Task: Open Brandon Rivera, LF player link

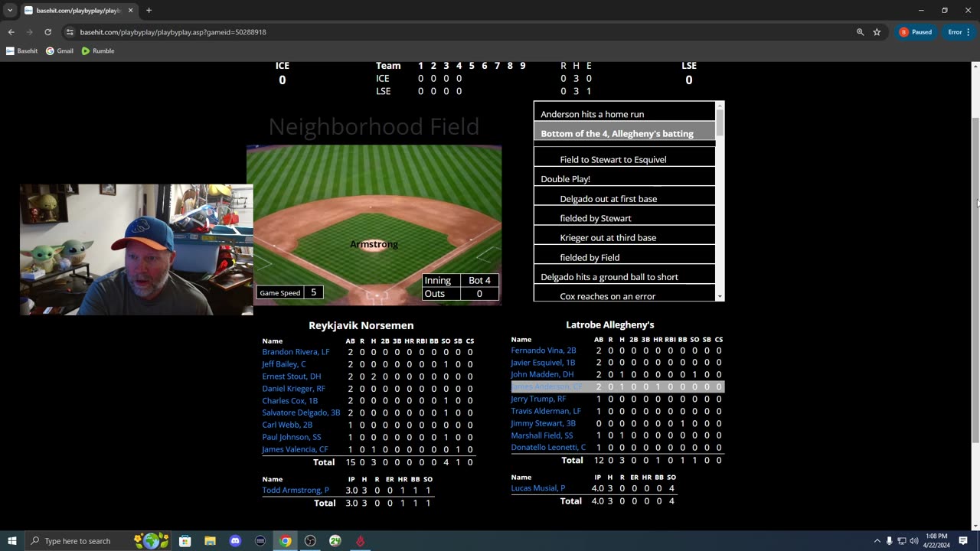Action: [x=296, y=352]
